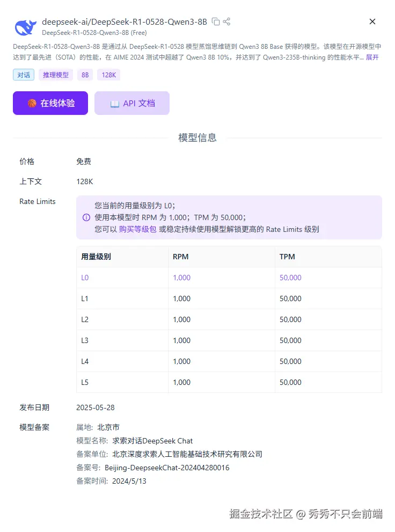The image size is (395, 532).
Task: Select the L3 row label
Action: pos(85,341)
